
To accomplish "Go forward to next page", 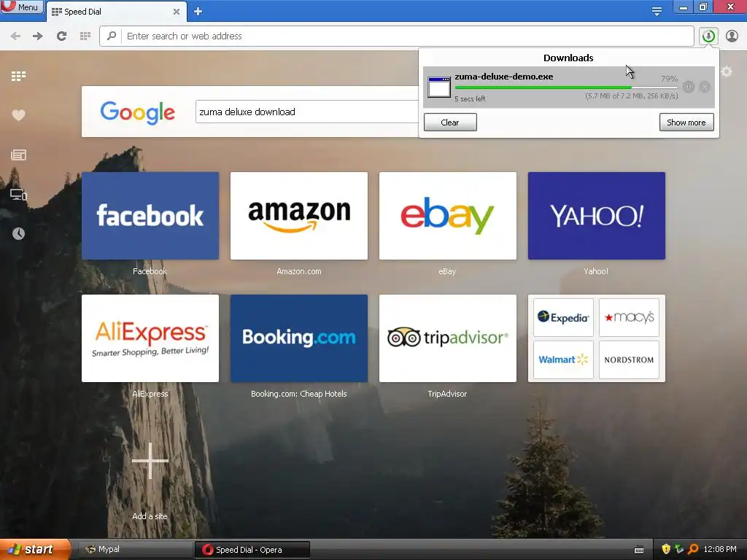I will coord(38,36).
